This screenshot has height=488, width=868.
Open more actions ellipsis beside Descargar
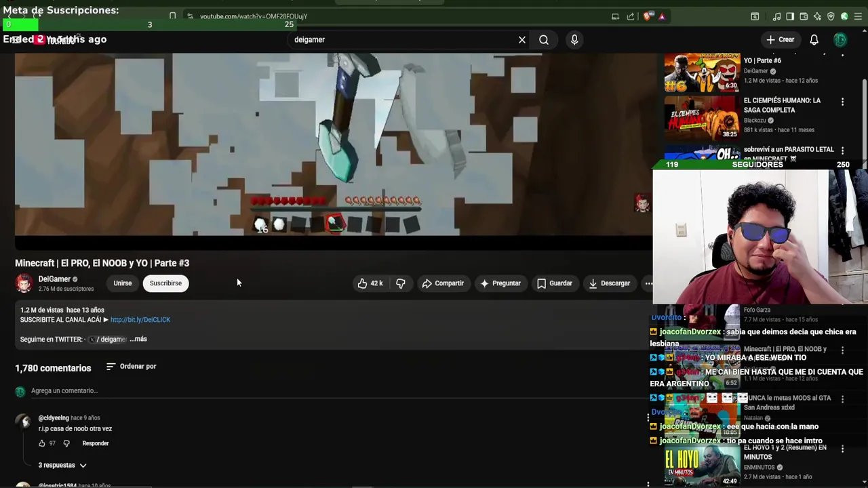pyautogui.click(x=648, y=283)
